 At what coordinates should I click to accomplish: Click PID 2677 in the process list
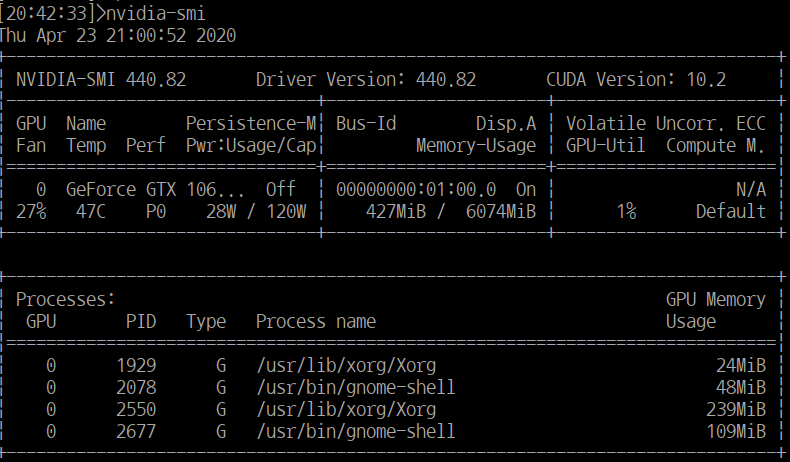[x=135, y=431]
